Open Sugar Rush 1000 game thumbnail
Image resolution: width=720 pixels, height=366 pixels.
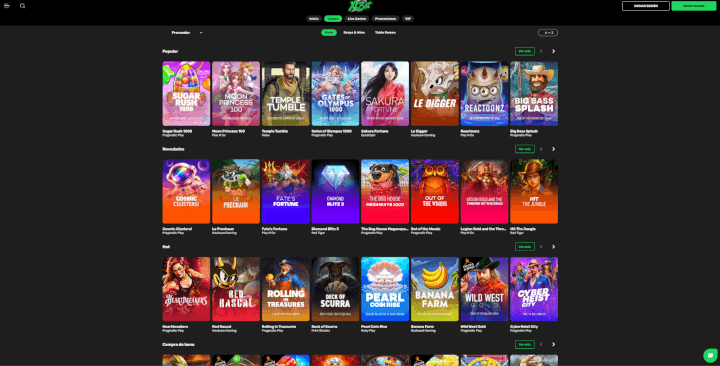(186, 94)
